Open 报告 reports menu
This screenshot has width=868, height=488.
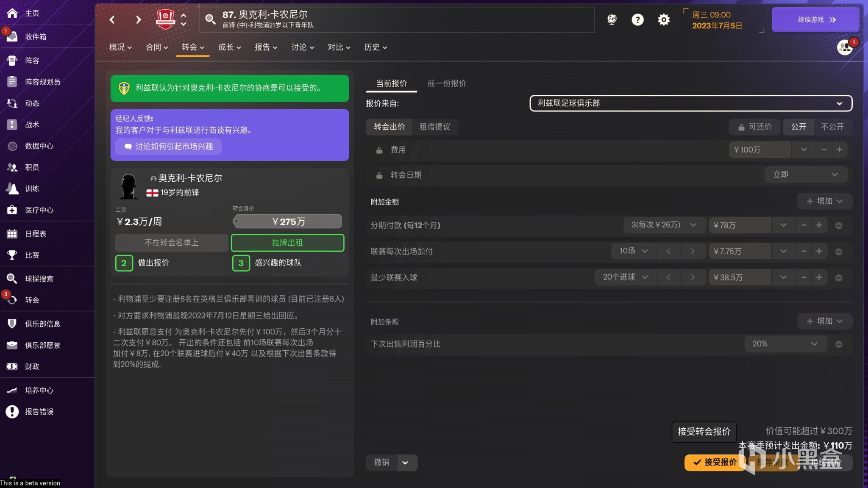click(266, 47)
